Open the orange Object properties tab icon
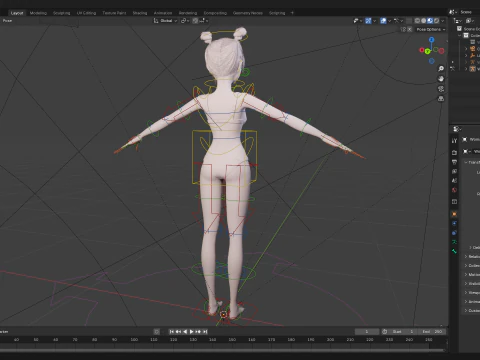This screenshot has height=360, width=480. coord(454,214)
